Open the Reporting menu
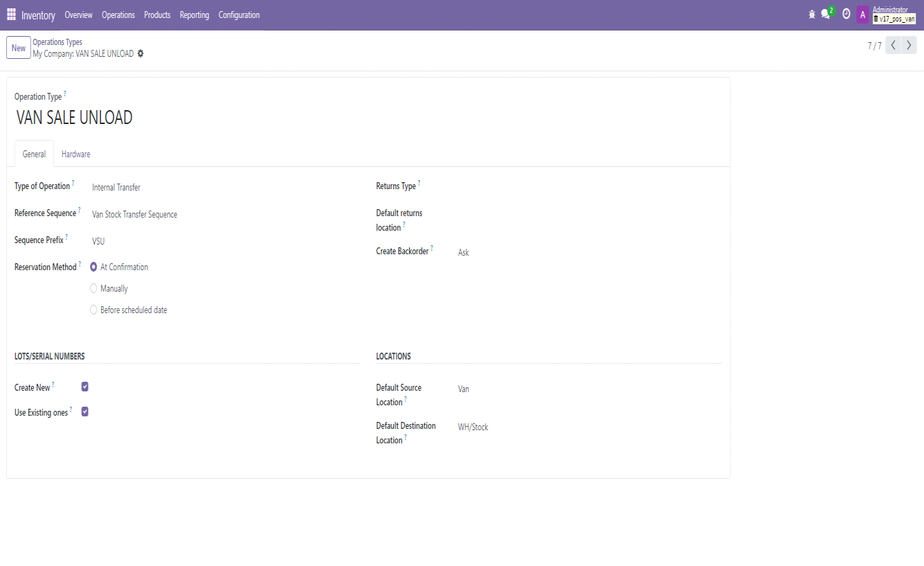Viewport: 924px width, 566px height. [194, 15]
